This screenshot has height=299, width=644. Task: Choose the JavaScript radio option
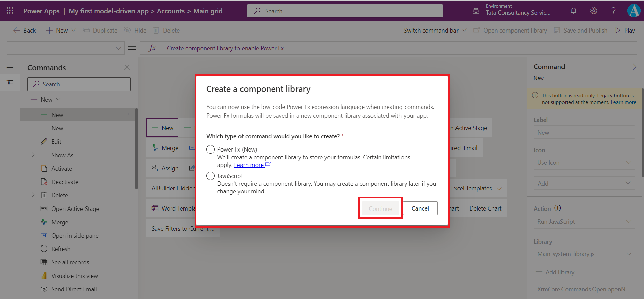tap(210, 176)
